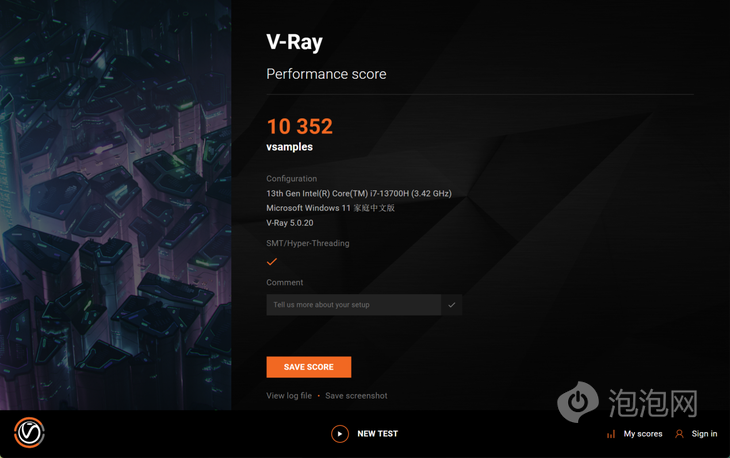Image resolution: width=730 pixels, height=458 pixels.
Task: Click the orange SAVE SCORE button
Action: click(x=309, y=367)
